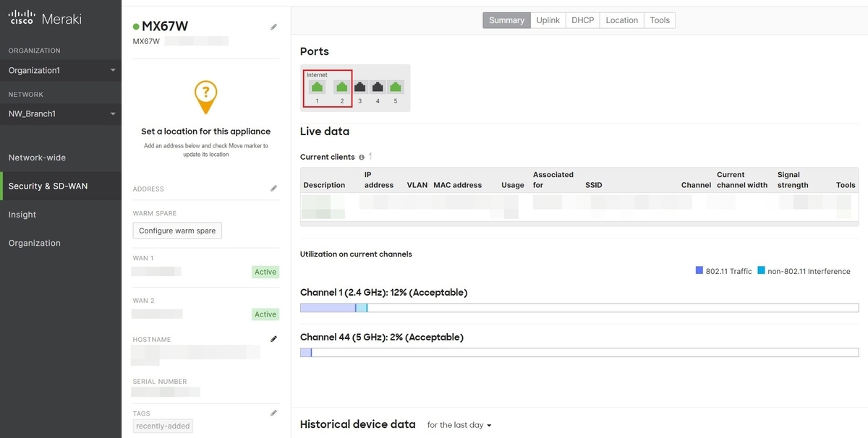Viewport: 868px width, 438px height.
Task: Click the info icon beside Current clients
Action: [x=361, y=157]
